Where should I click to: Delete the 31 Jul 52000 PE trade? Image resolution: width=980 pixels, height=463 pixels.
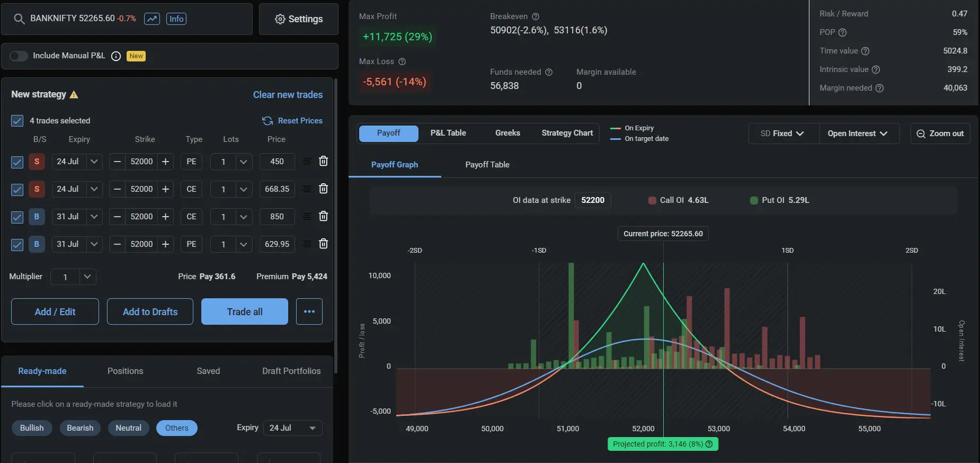coord(323,244)
